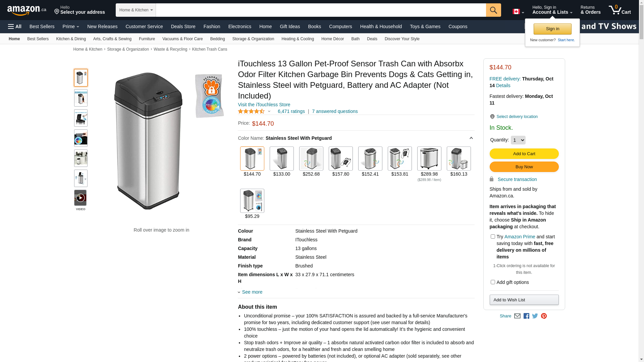Viewport: 644px width, 362px height.
Task: Select the $133.00 color variant swatch
Action: (282, 159)
